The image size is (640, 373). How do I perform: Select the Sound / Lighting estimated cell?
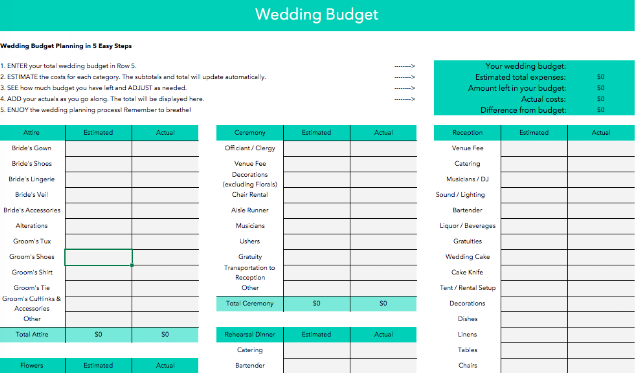(534, 195)
